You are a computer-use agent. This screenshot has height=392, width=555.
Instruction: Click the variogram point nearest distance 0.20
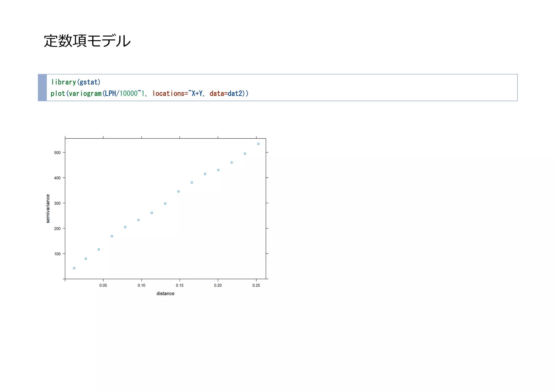click(x=218, y=170)
